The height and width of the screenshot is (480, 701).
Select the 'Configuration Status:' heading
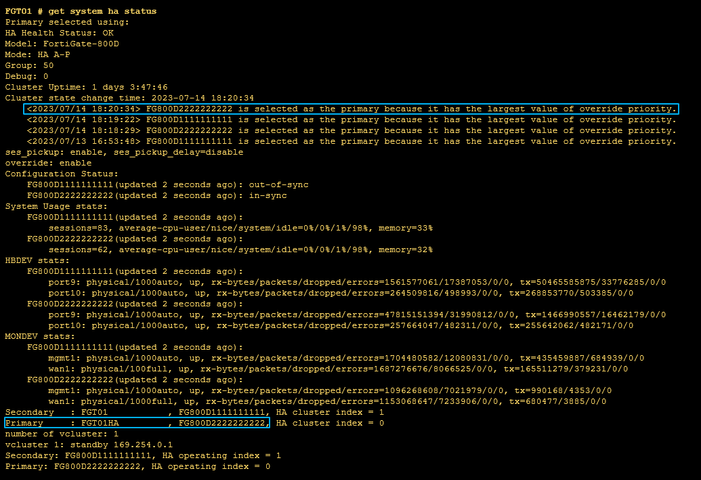pyautogui.click(x=62, y=174)
